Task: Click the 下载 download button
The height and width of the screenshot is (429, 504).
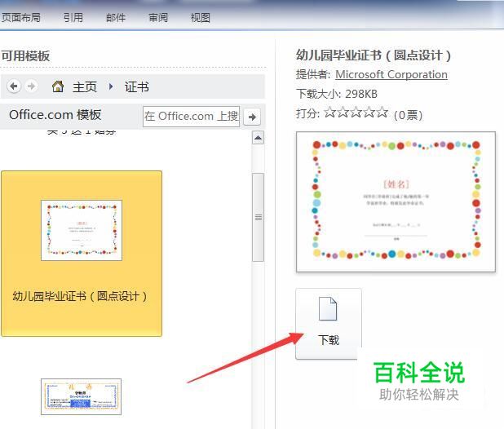Action: click(x=329, y=324)
